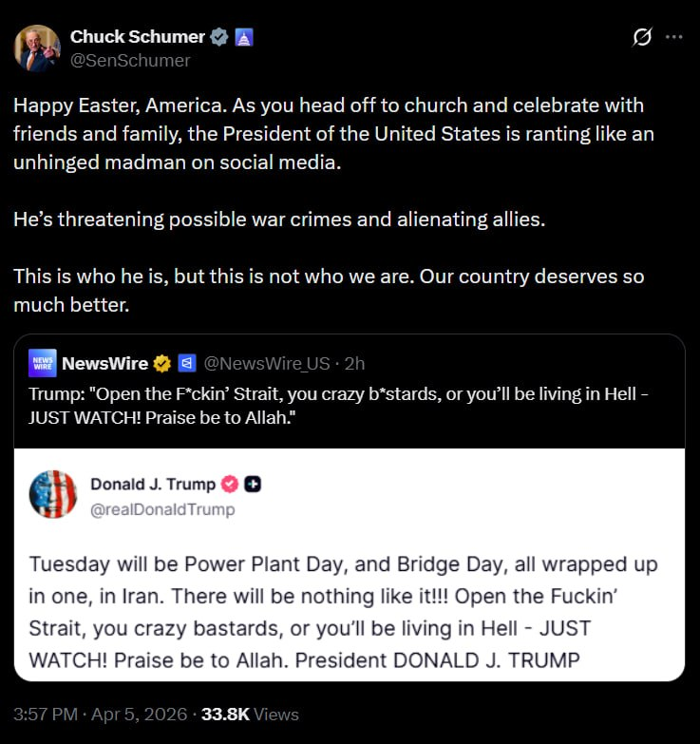
Task: Open the three-dot more options menu
Action: tap(674, 37)
